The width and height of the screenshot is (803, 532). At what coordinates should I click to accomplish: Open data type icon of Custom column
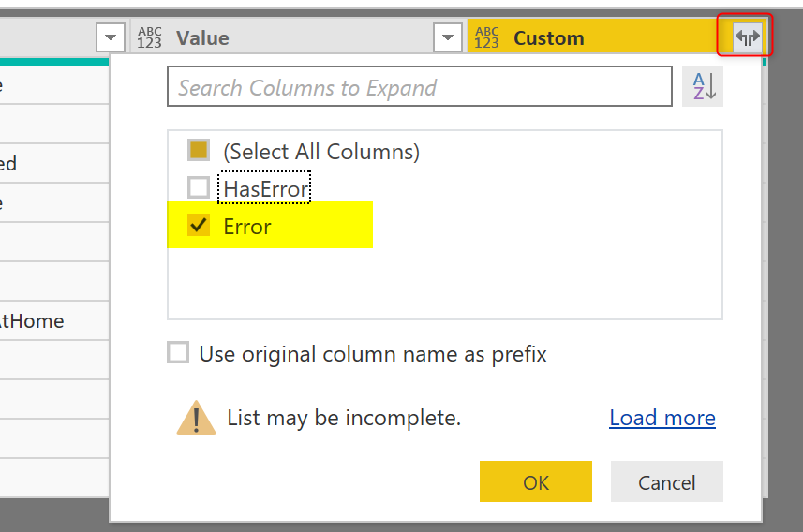pos(486,37)
